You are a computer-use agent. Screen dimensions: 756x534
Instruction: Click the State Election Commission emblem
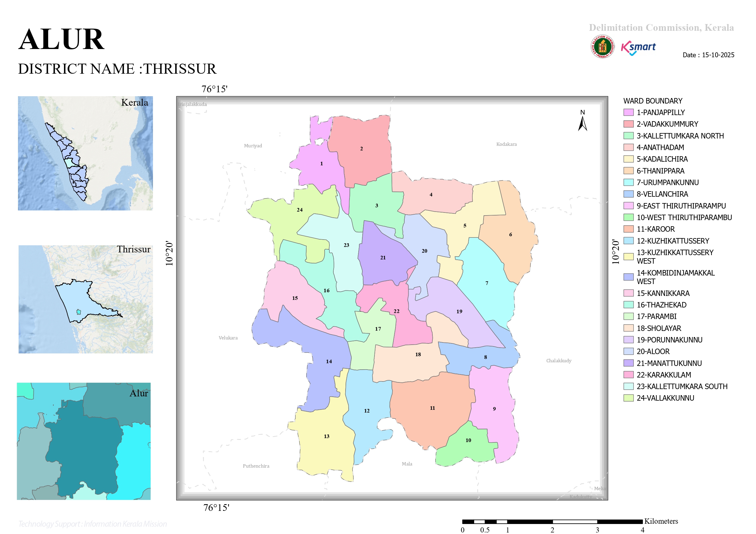(602, 47)
